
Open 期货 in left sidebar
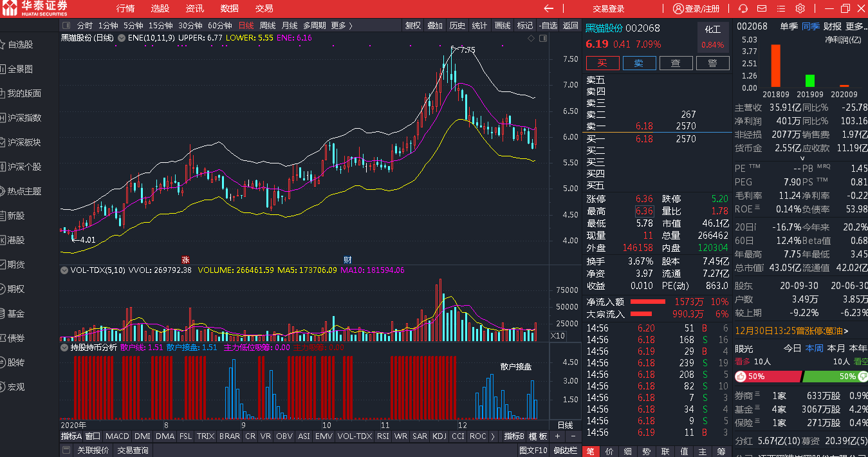tap(16, 265)
